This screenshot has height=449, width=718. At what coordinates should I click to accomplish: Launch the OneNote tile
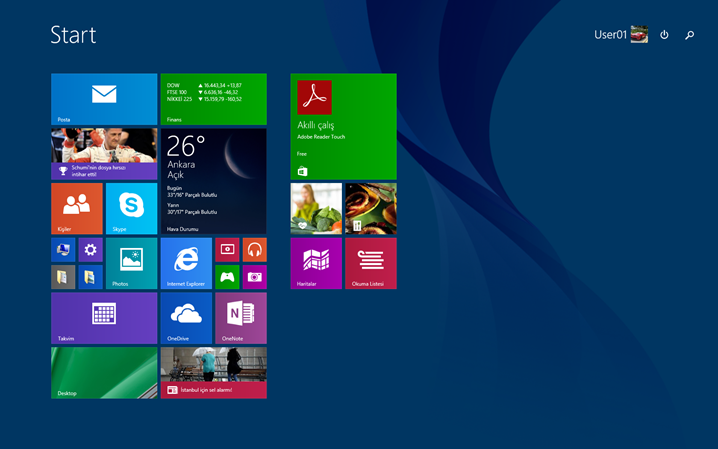click(x=241, y=318)
